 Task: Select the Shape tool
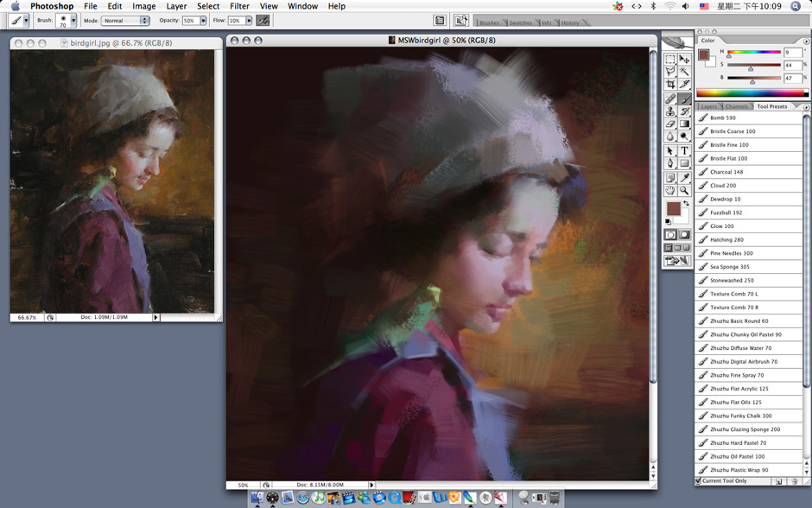684,163
